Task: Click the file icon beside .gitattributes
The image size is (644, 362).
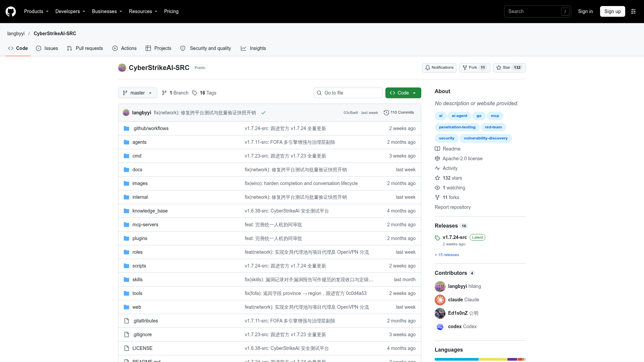Action: [126, 321]
